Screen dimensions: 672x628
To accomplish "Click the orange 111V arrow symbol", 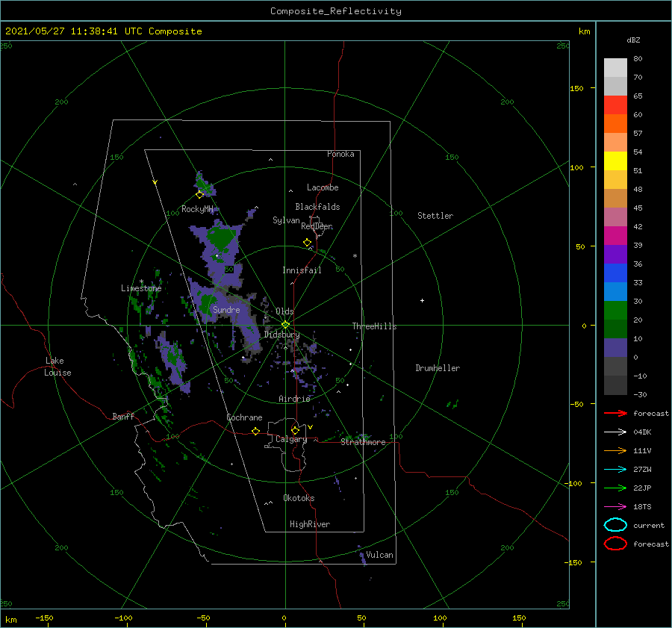I will 615,450.
